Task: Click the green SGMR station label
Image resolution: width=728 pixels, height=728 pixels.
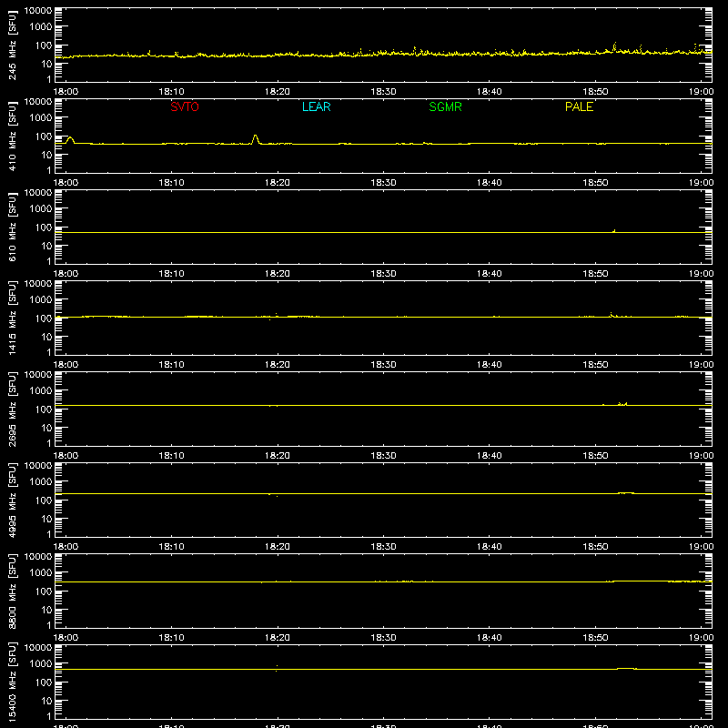Action: 445,106
